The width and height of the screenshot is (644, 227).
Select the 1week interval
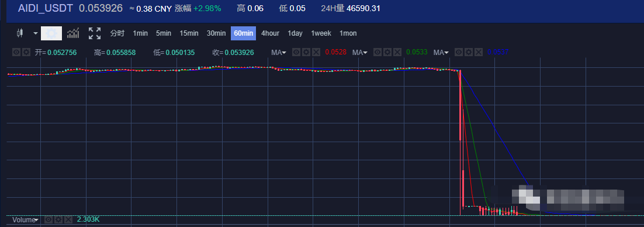point(321,33)
